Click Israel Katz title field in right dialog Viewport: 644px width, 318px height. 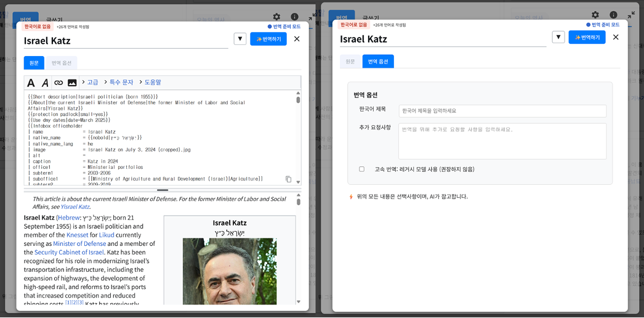pos(443,39)
